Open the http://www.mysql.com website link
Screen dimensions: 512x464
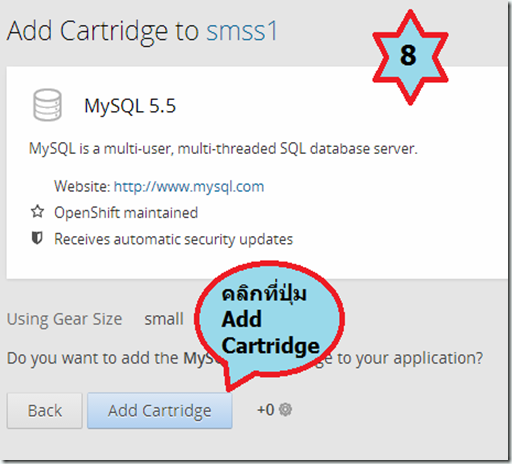tap(189, 186)
